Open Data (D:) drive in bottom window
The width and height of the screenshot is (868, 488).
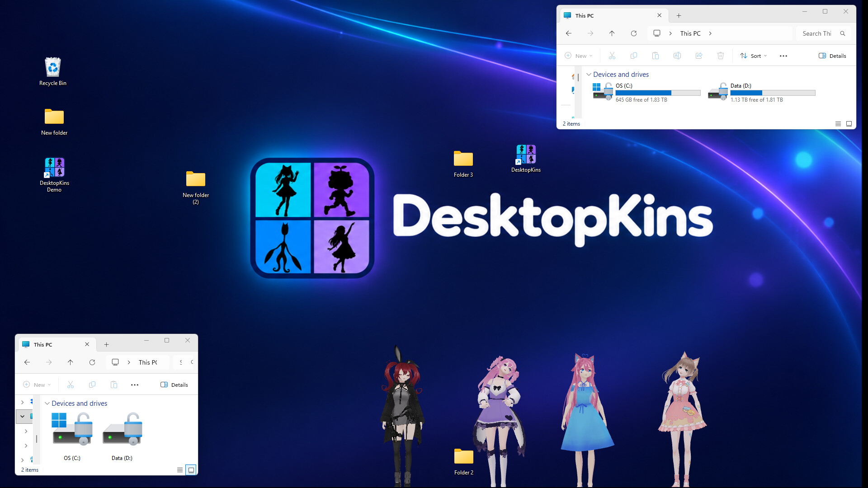[122, 436]
